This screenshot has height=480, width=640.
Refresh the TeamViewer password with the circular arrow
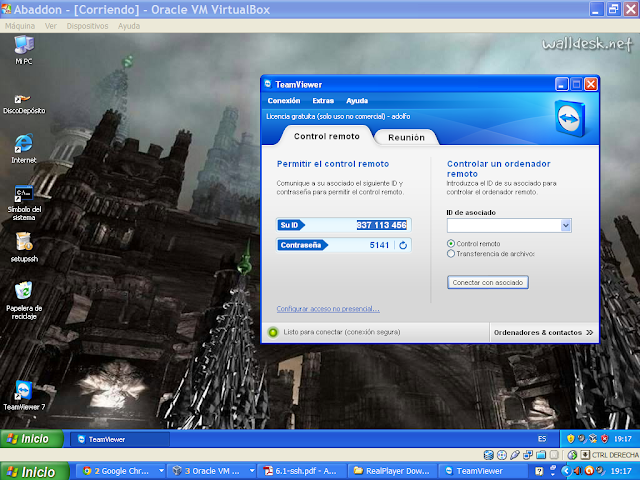point(403,245)
